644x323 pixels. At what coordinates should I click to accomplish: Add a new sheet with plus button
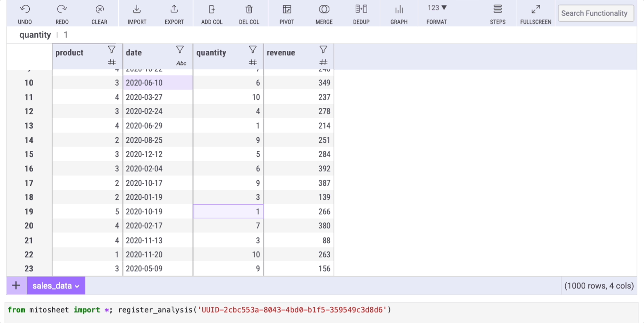pyautogui.click(x=16, y=285)
